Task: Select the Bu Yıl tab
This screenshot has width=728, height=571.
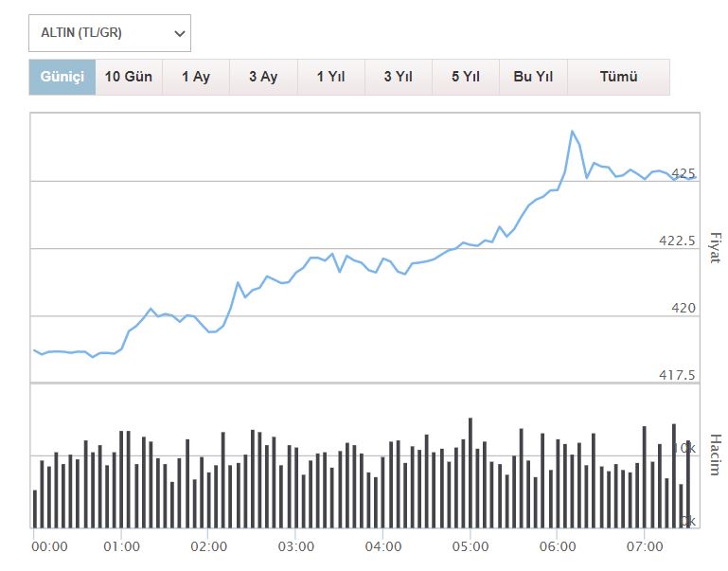Action: click(x=533, y=77)
